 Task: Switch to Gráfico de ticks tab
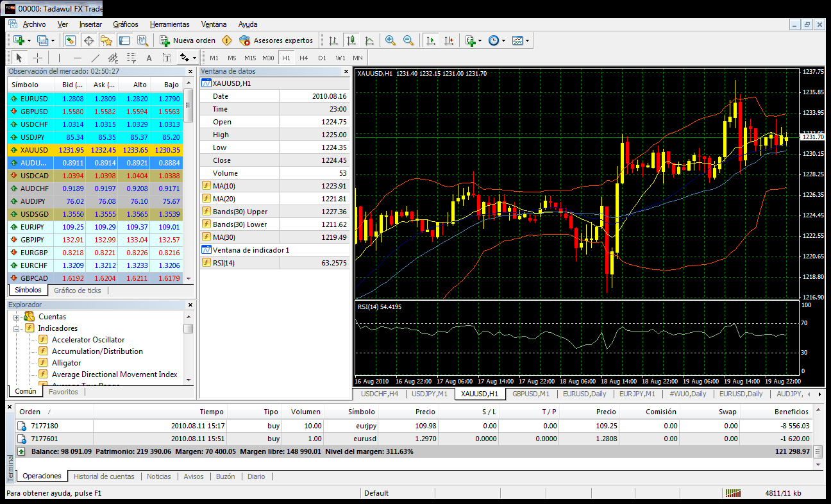[78, 290]
